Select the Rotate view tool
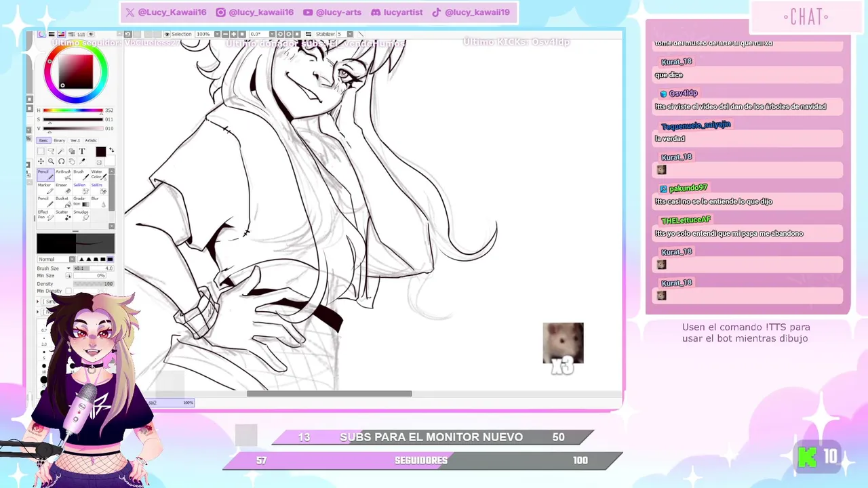Image resolution: width=868 pixels, height=488 pixels. 61,161
